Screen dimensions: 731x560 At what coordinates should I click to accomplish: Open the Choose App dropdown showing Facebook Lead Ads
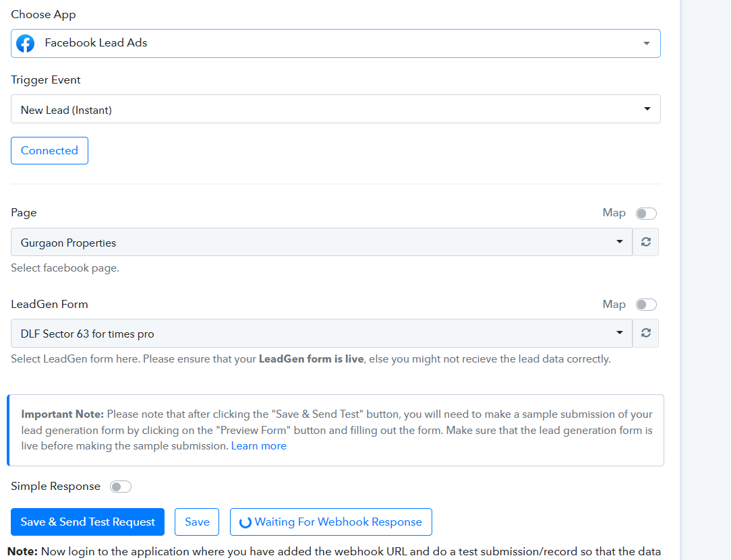336,43
